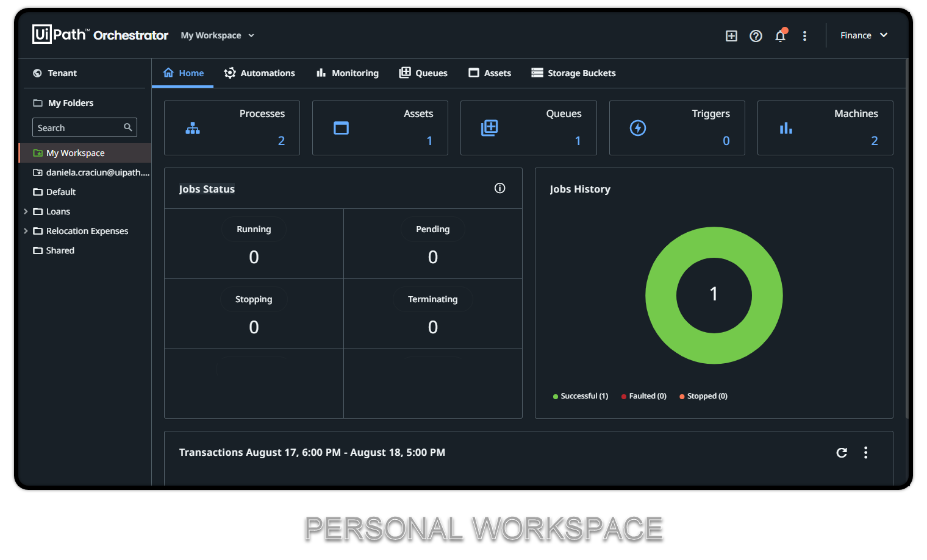
Task: Open the daniela.craciun@uipath folder
Action: click(x=91, y=172)
